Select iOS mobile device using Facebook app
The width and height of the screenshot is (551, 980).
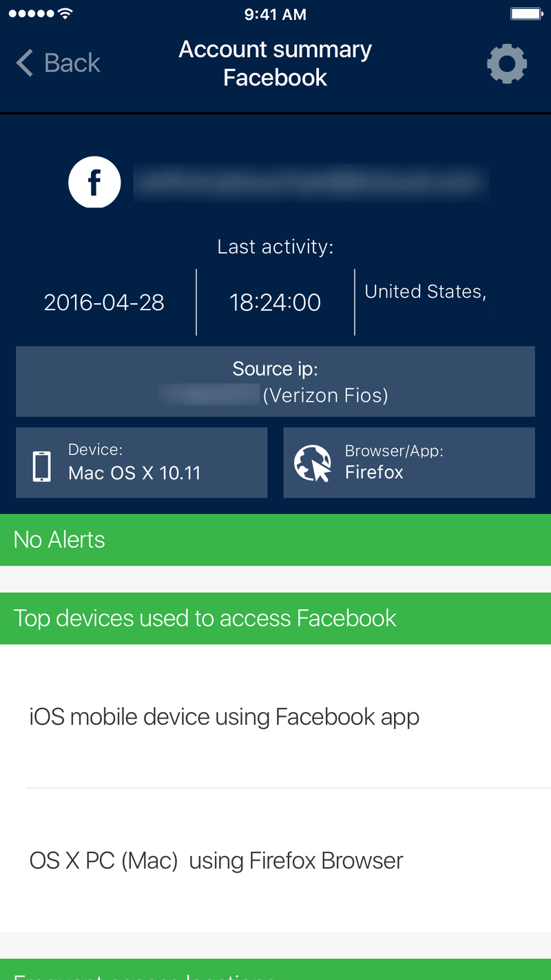point(275,717)
